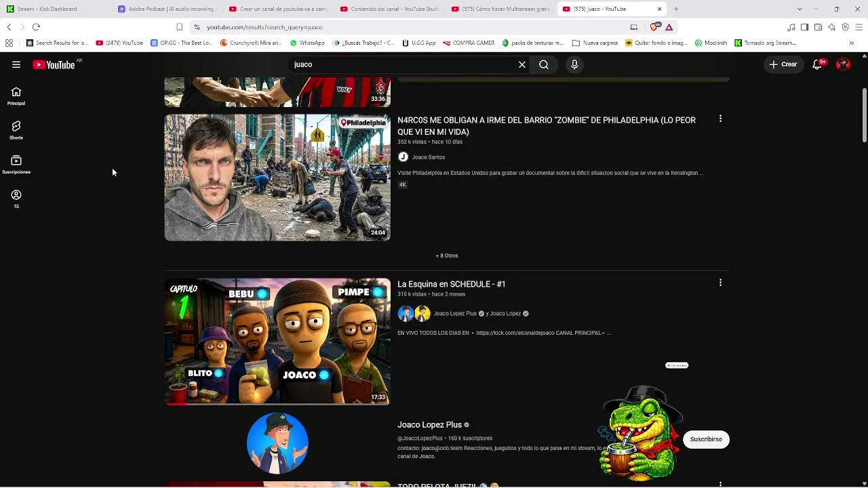Open the N4RC0S Philadelphia video title
868x488 pixels.
coord(547,126)
